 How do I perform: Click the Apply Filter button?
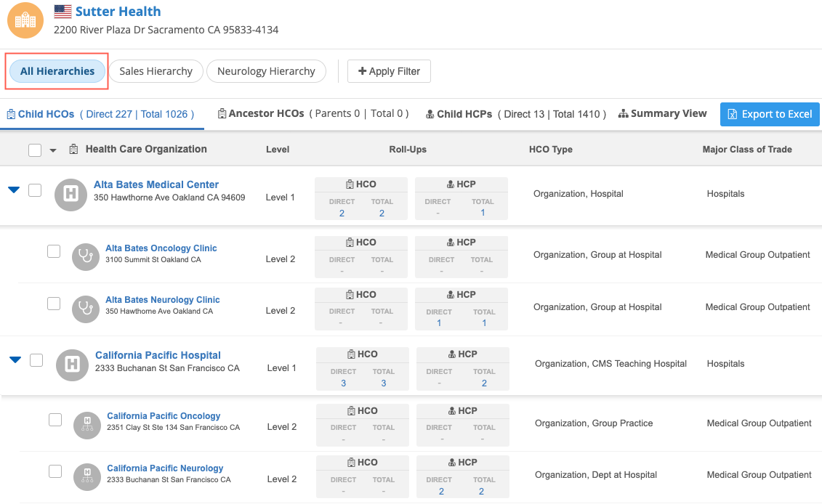tap(389, 71)
